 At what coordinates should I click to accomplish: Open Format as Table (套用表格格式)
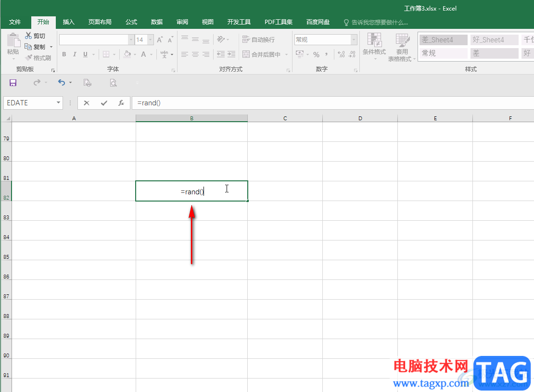tap(402, 47)
